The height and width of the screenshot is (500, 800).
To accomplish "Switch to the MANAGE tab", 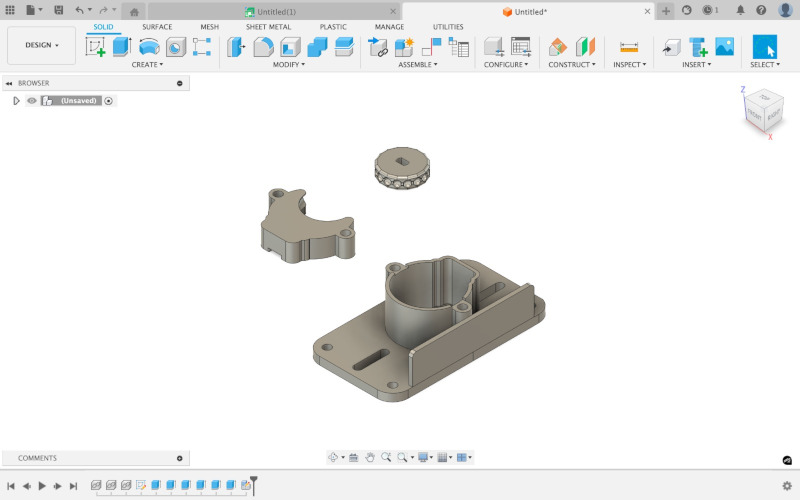I will click(389, 27).
